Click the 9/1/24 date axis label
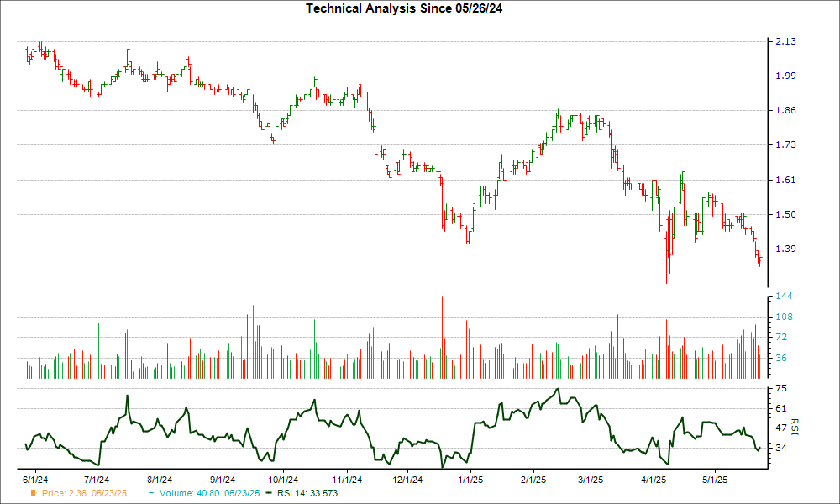This screenshot has width=840, height=504. 223,480
